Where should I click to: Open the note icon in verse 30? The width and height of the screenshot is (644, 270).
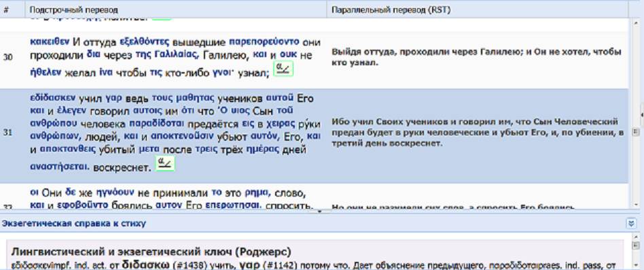(x=283, y=69)
